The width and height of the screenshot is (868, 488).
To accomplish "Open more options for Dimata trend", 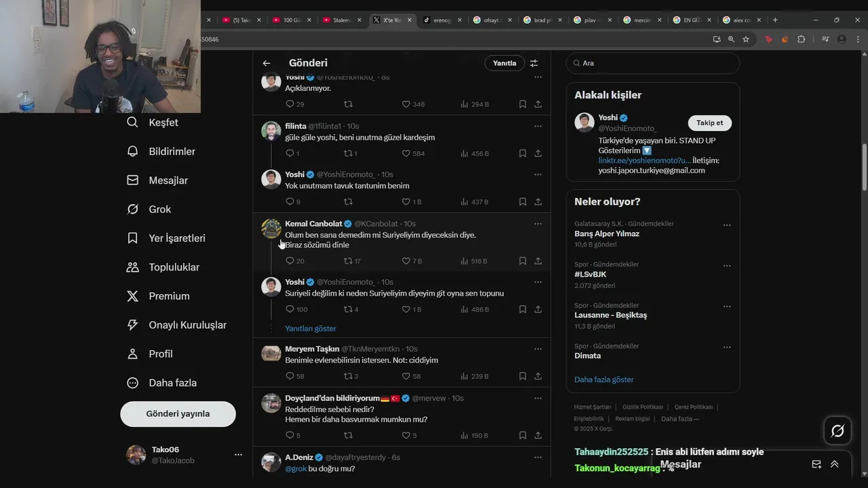I will 727,347.
